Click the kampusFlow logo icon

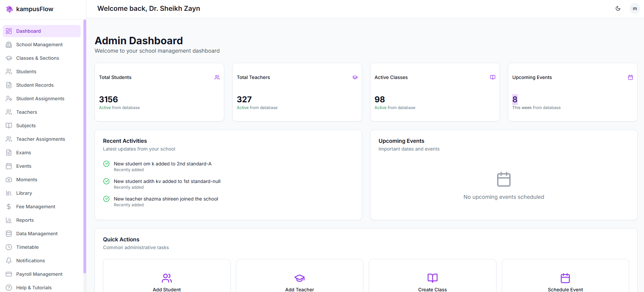[9, 9]
